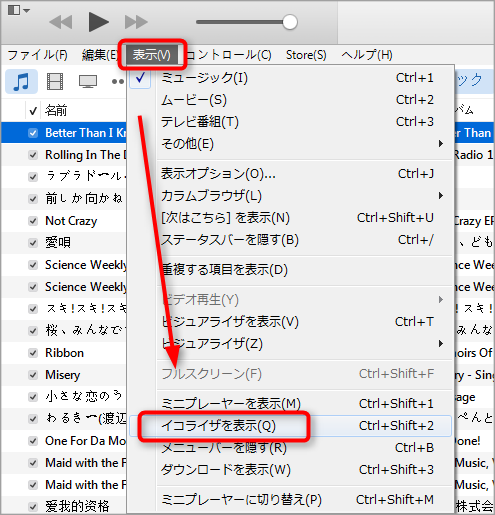Select the 爱我的资格 song row
The height and width of the screenshot is (515, 495).
click(x=64, y=506)
